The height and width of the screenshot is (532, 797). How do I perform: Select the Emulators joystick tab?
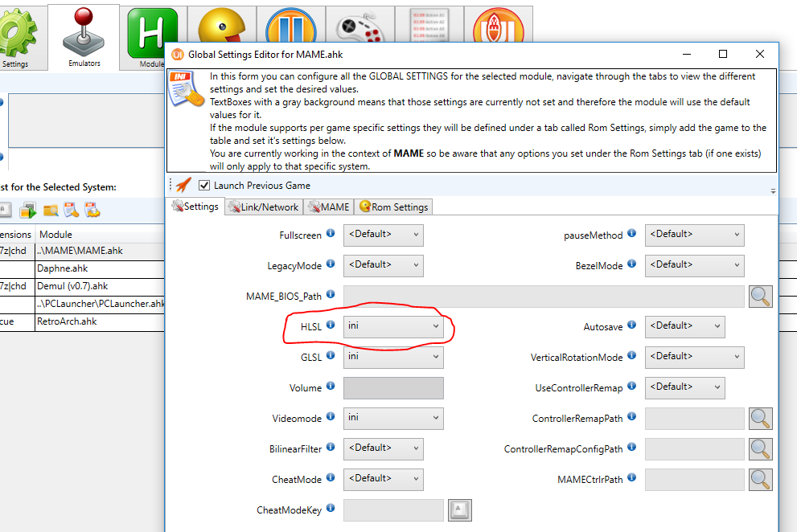pos(84,38)
